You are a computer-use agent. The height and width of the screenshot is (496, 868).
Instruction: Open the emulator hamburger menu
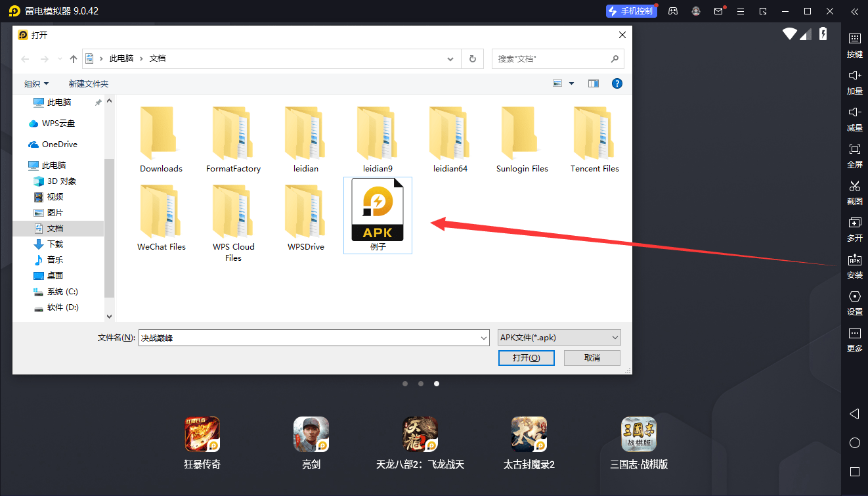741,11
